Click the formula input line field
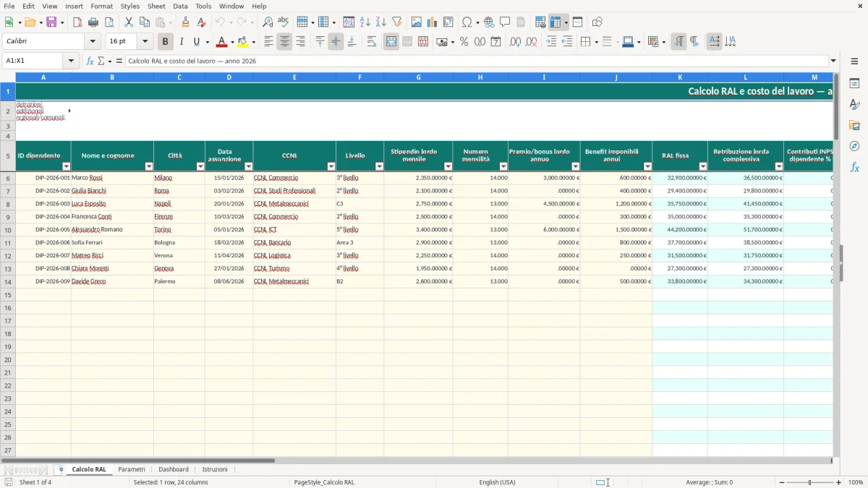This screenshot has width=868, height=488. [477, 61]
